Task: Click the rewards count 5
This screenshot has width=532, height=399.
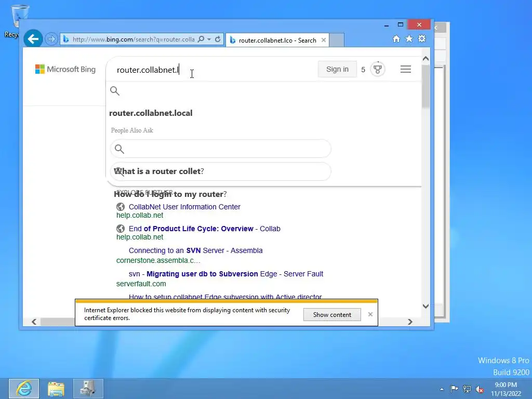Action: [363, 70]
